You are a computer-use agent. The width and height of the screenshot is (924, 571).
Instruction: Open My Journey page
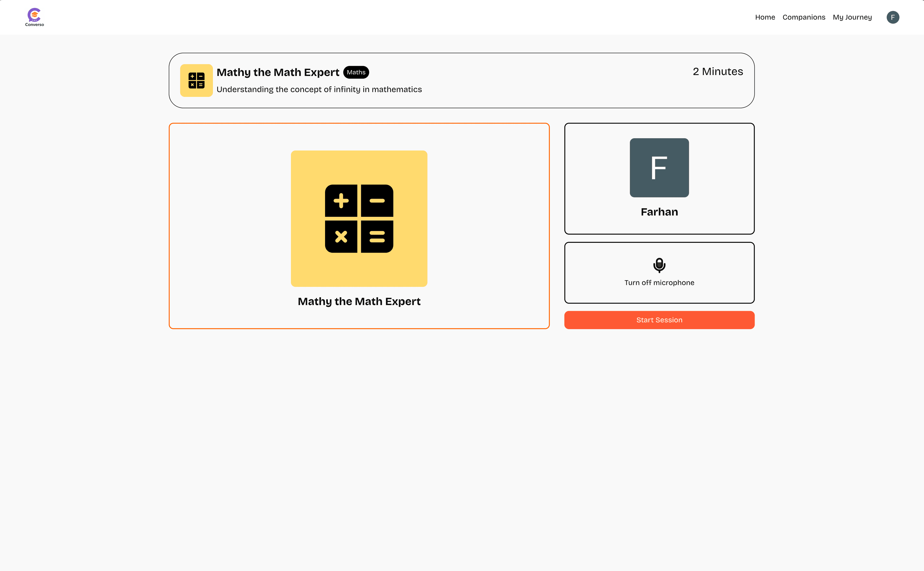(852, 17)
